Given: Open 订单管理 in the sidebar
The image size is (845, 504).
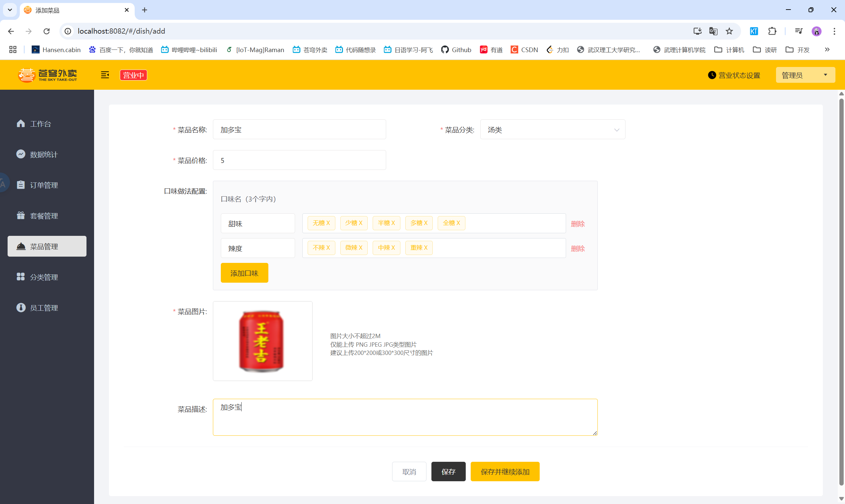Looking at the screenshot, I should 44,185.
